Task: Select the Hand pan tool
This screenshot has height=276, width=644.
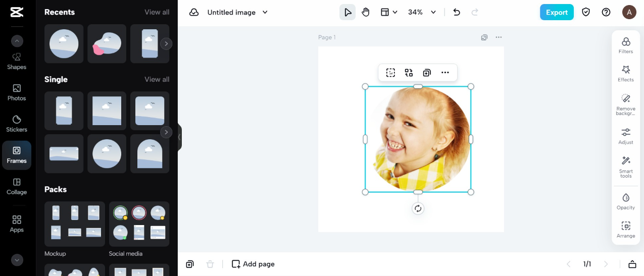Action: pos(366,12)
